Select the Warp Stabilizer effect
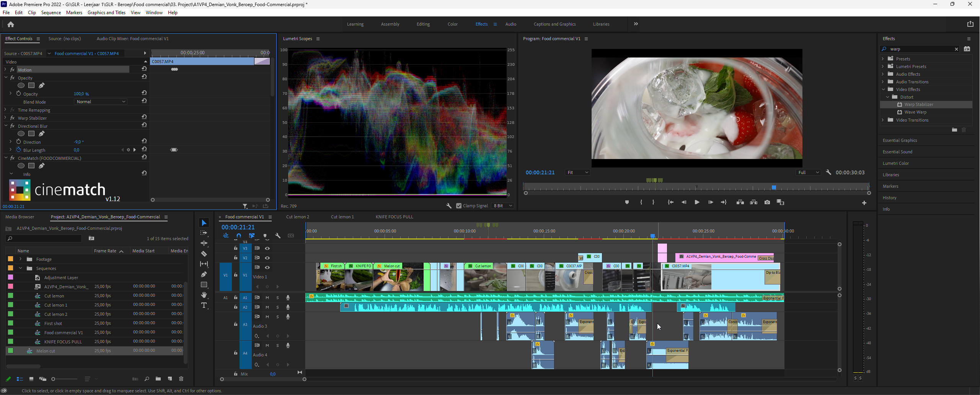The height and width of the screenshot is (395, 980). (918, 104)
